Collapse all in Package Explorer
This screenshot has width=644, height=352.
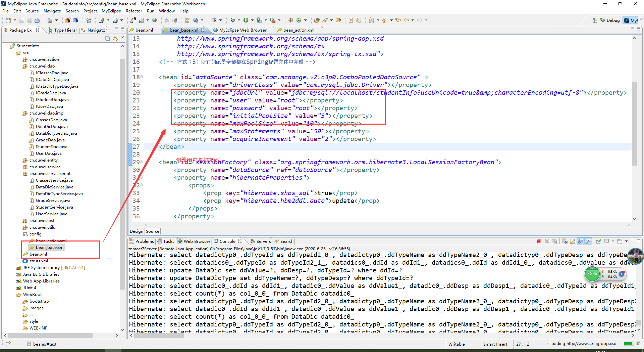[107, 38]
